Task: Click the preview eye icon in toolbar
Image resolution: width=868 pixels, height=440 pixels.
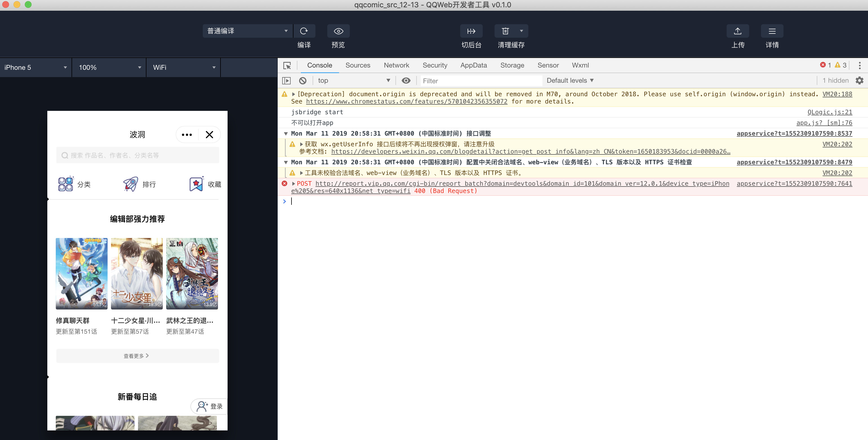Action: (338, 31)
